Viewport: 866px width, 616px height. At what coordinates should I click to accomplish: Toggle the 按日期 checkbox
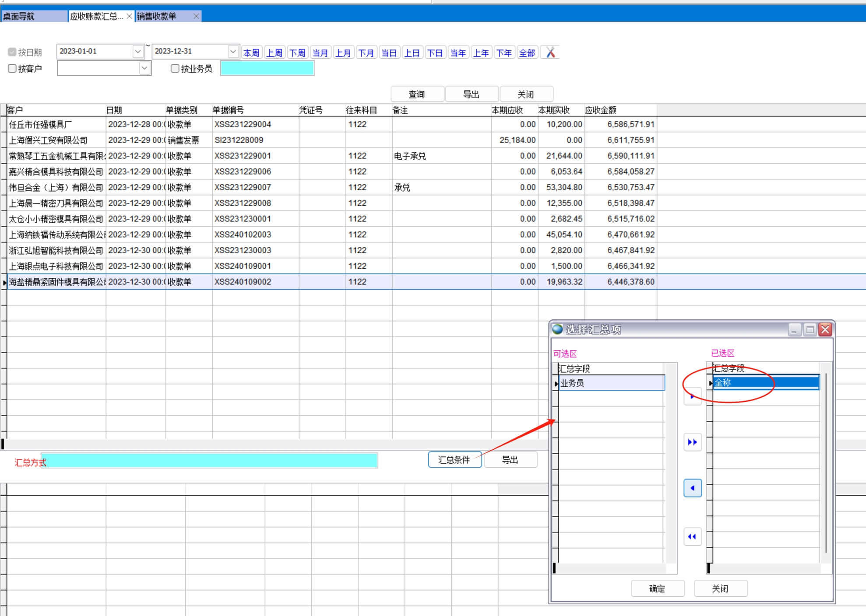pyautogui.click(x=12, y=52)
